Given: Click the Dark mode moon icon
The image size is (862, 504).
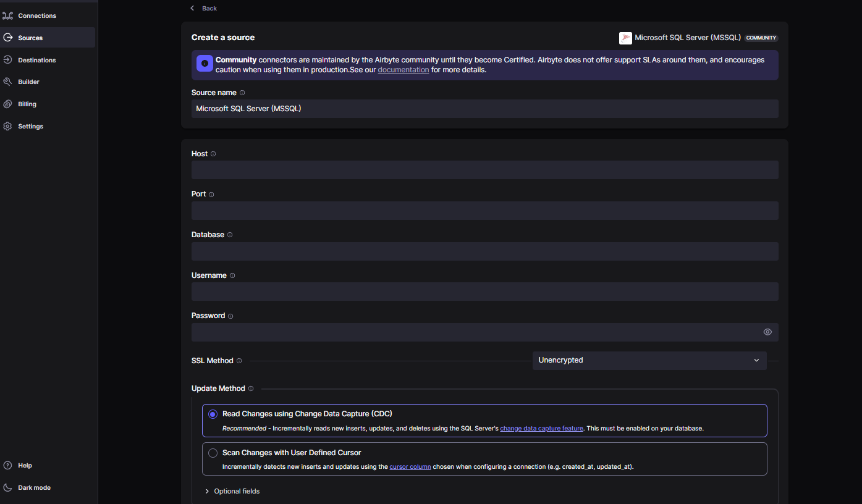Looking at the screenshot, I should point(7,487).
